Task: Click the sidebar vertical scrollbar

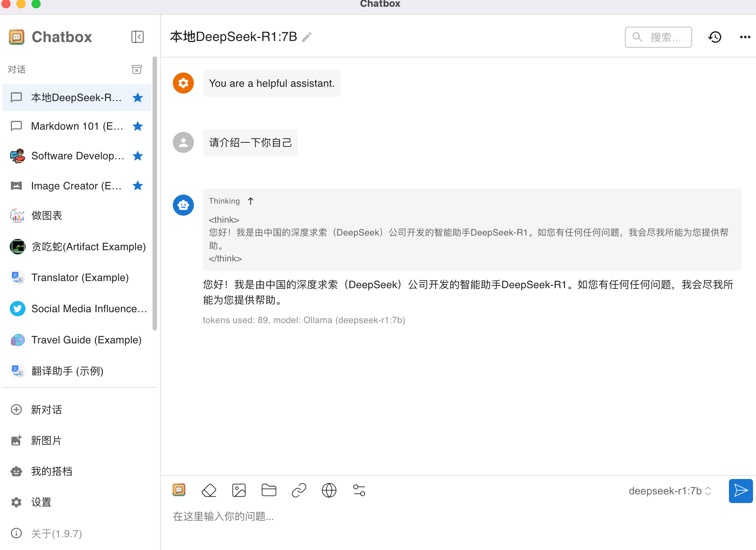Action: tap(155, 193)
